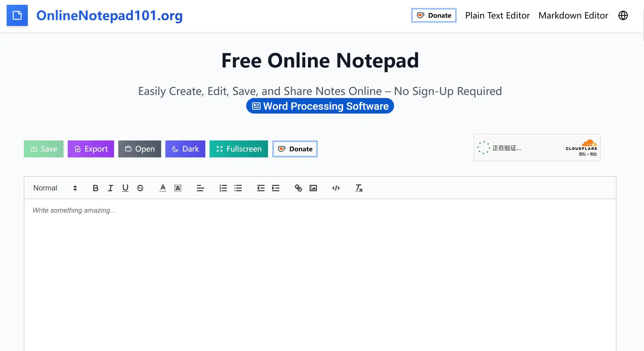Click the page vertical scrollbar
Image resolution: width=644 pixels, height=351 pixels.
pos(643,25)
